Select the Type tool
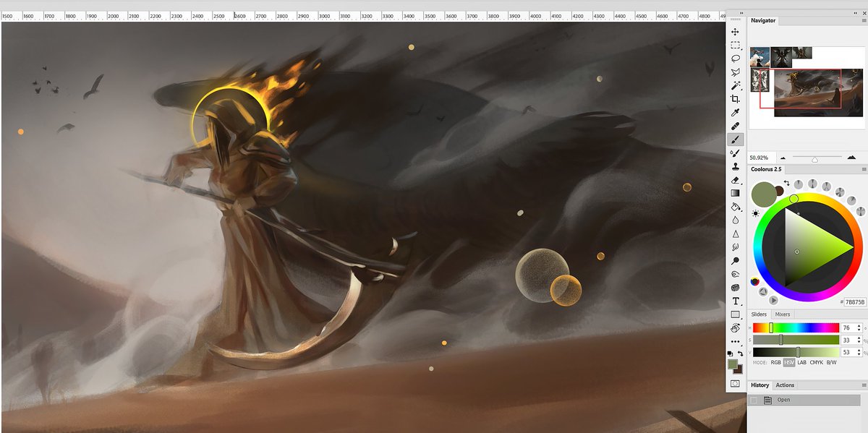Viewport: 868px width, 433px height. [733, 300]
